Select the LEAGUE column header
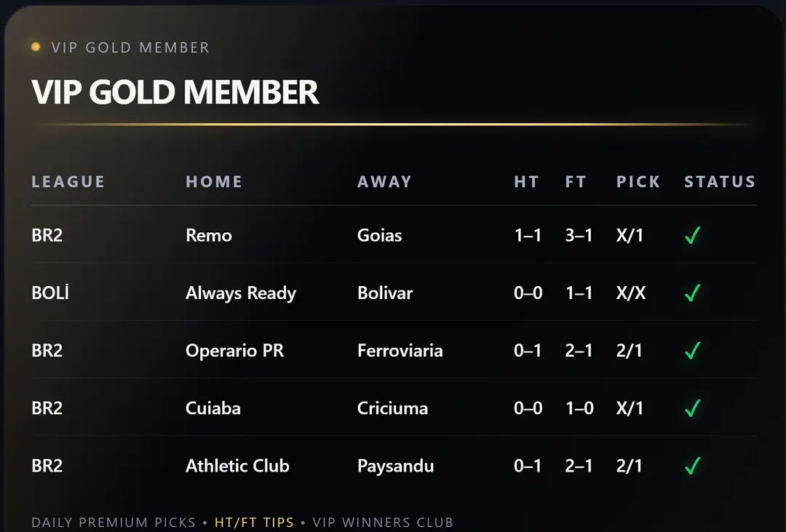 click(68, 182)
